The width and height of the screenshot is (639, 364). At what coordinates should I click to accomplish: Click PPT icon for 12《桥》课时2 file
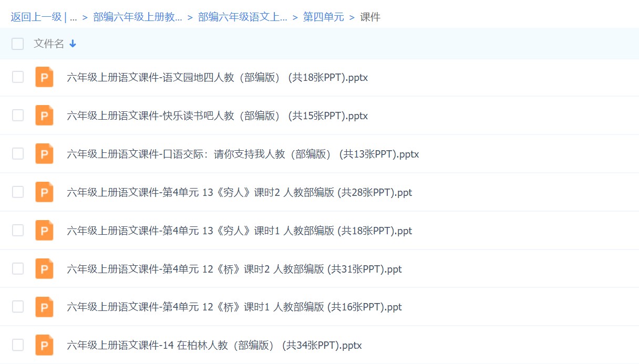[44, 269]
